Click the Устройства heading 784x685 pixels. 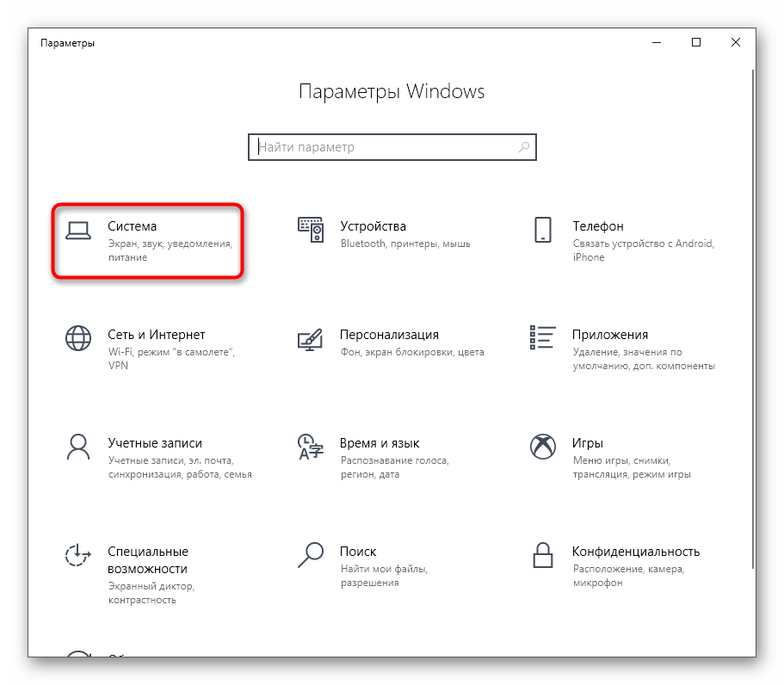coord(373,226)
